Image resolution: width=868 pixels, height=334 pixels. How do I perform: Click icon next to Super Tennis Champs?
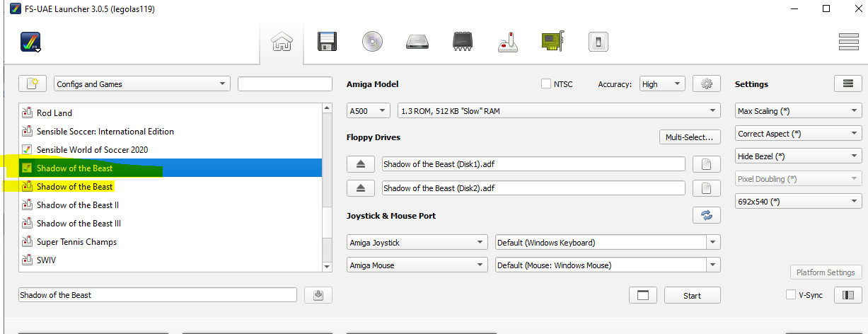28,241
